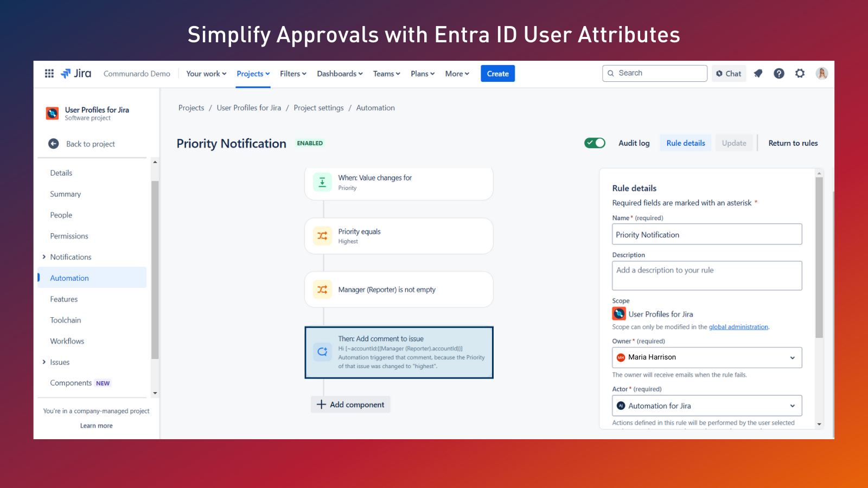Click the search magnifier icon
The image size is (868, 488).
pos(611,73)
